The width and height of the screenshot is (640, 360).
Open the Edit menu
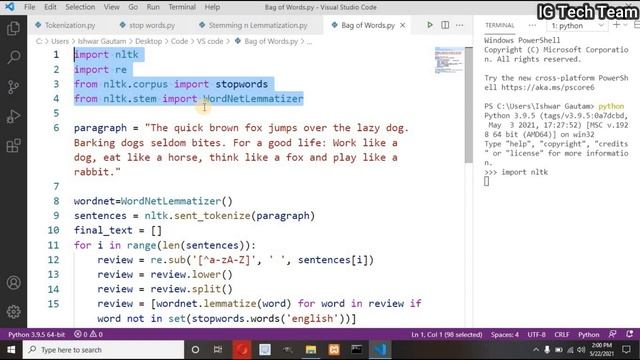(x=50, y=7)
